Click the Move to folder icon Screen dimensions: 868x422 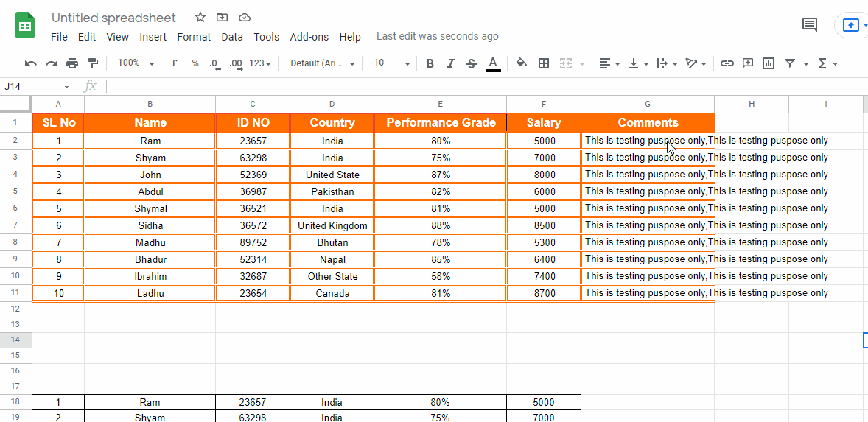point(222,18)
